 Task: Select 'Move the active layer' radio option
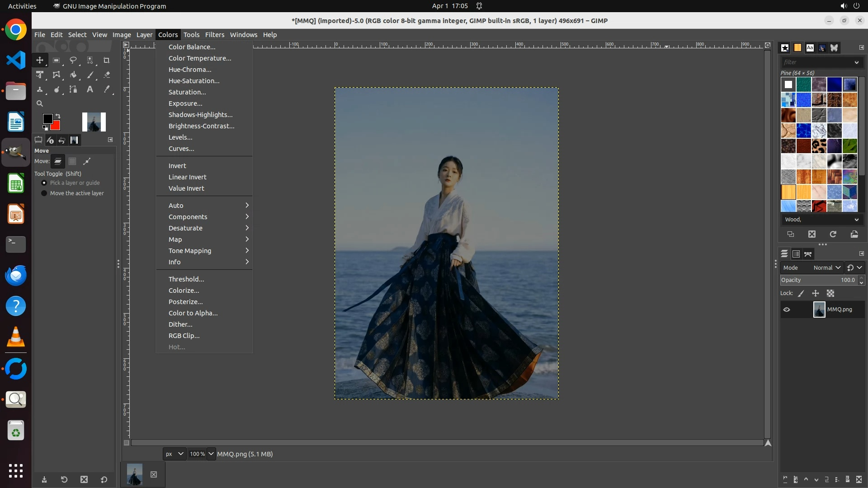[x=44, y=193]
